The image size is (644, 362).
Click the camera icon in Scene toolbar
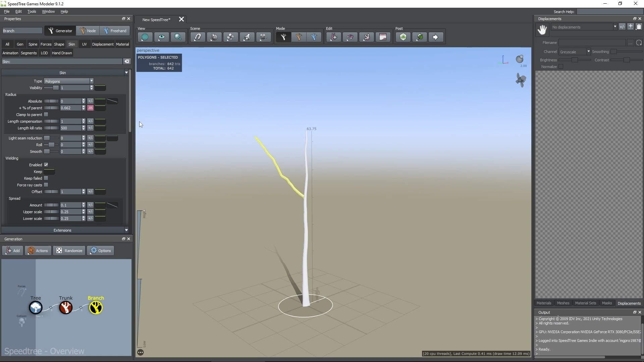click(x=263, y=37)
